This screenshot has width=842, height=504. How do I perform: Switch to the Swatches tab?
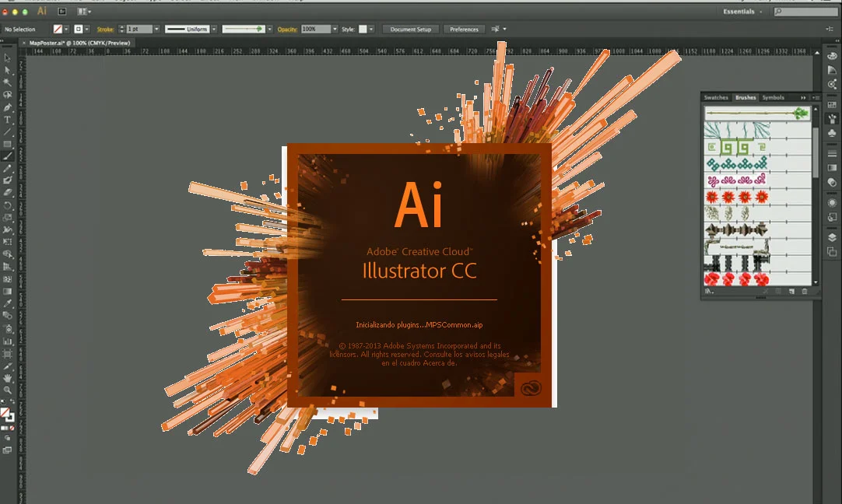(716, 97)
